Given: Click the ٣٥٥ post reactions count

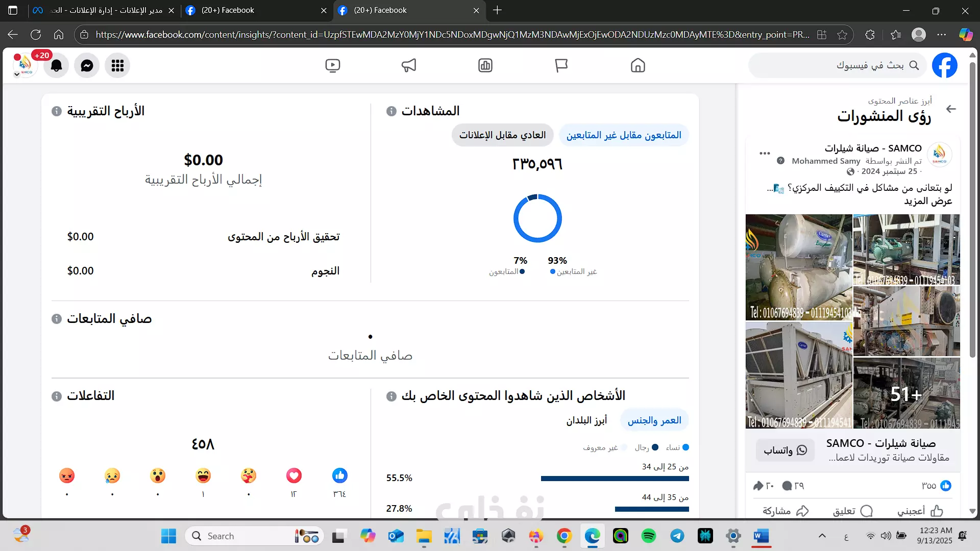Looking at the screenshot, I should point(929,486).
